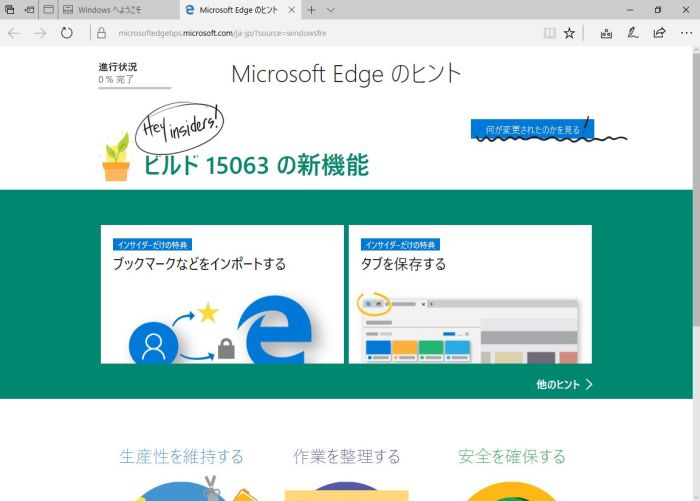Open the Settings and more ellipsis menu
This screenshot has height=501, width=700.
[x=685, y=33]
